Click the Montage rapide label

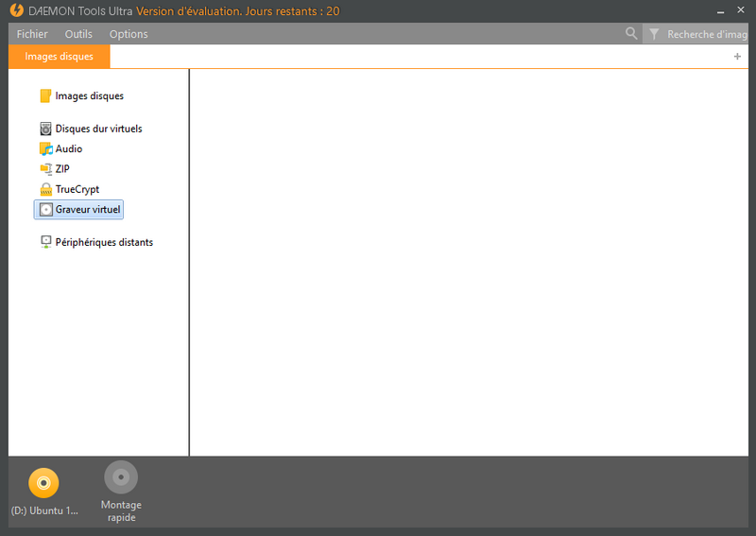pyautogui.click(x=121, y=510)
